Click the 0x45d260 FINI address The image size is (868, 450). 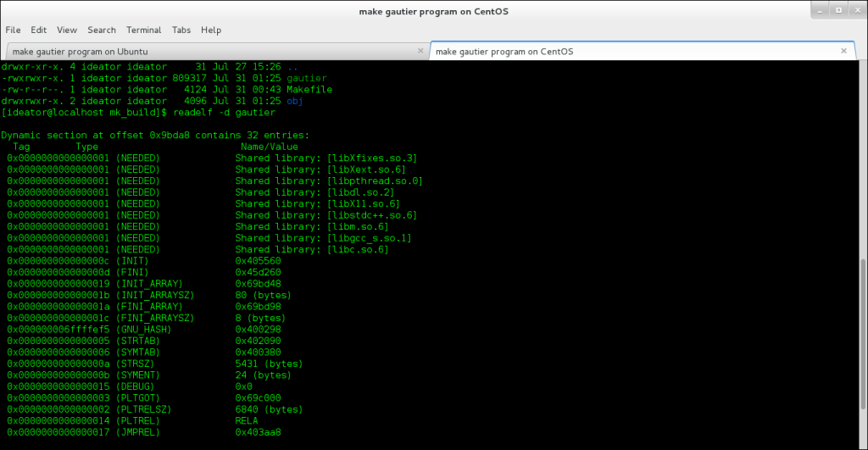point(258,272)
